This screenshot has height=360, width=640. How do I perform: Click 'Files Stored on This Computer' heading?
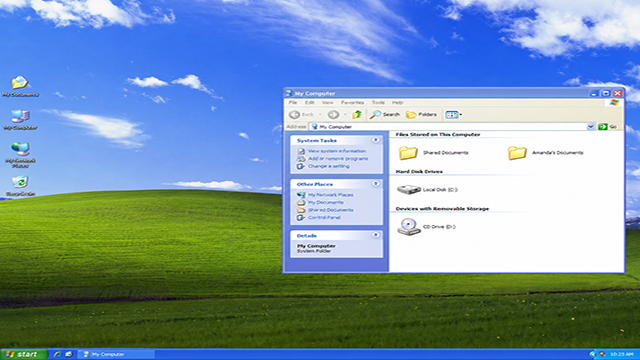(x=438, y=135)
